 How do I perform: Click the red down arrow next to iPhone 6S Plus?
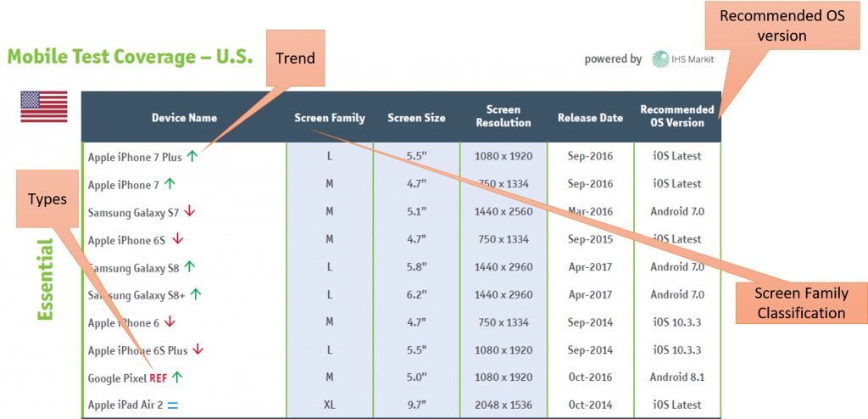[x=198, y=350]
